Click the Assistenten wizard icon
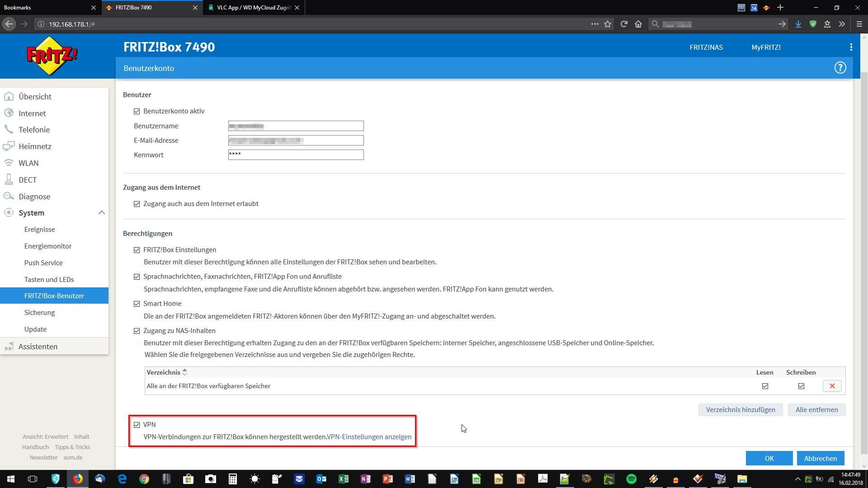Screen dimensions: 868x488 (9, 347)
